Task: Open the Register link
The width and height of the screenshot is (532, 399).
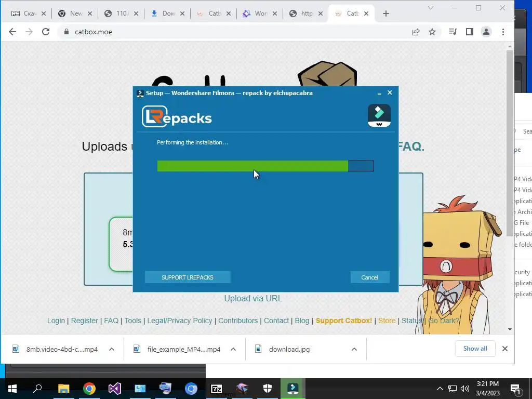Action: click(x=85, y=321)
